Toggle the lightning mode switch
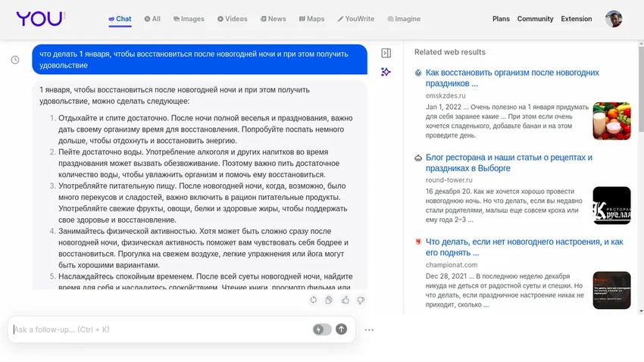Viewport: 644px width, 362px height. pos(322,329)
